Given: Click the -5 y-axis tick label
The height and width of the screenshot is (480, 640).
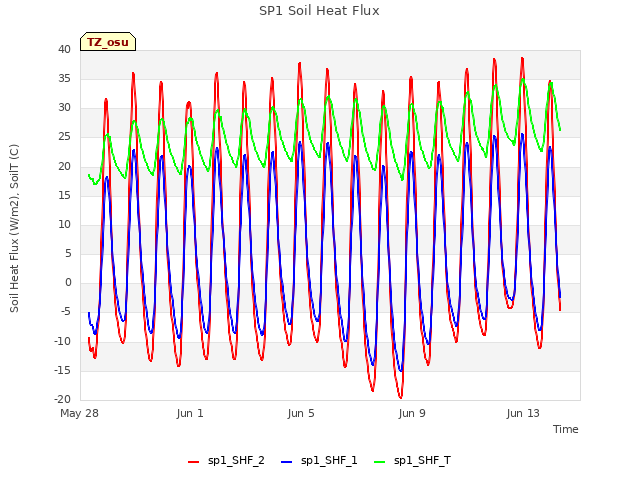Looking at the screenshot, I should (x=65, y=312).
